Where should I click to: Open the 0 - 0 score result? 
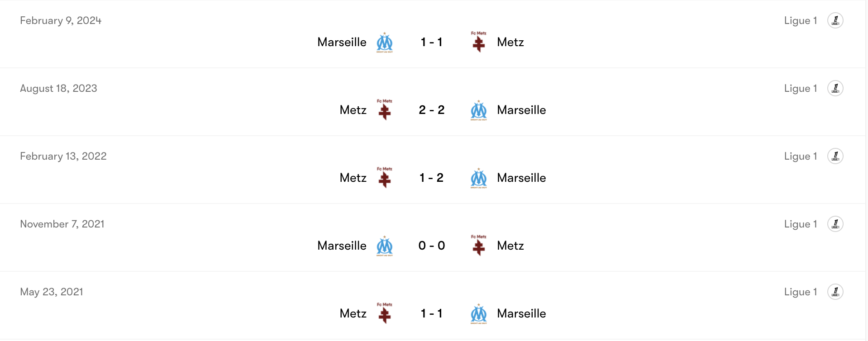click(431, 246)
